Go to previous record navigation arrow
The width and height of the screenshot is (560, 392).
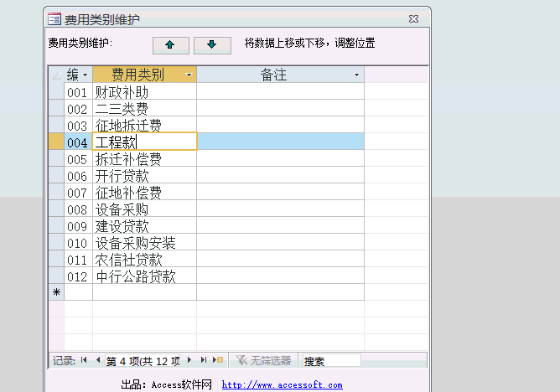click(x=98, y=360)
